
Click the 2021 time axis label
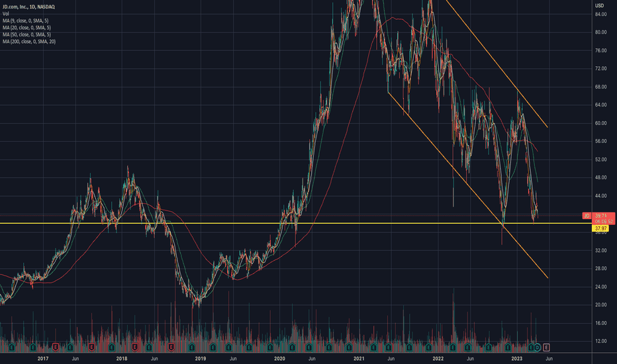[x=358, y=359]
